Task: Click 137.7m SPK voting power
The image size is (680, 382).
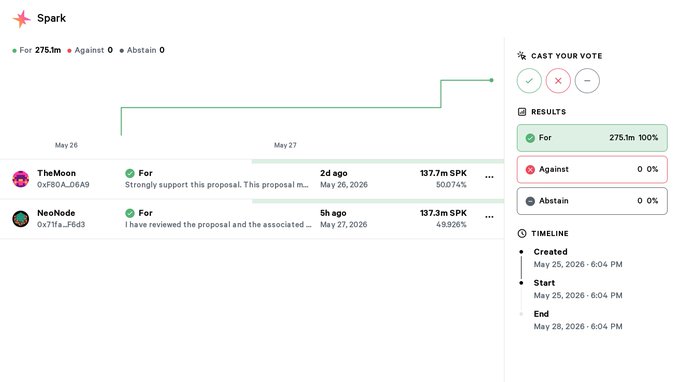Action: [443, 173]
